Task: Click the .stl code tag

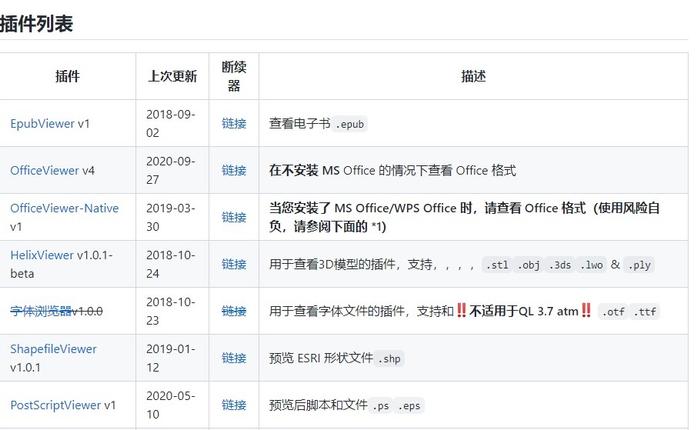Action: [x=497, y=265]
